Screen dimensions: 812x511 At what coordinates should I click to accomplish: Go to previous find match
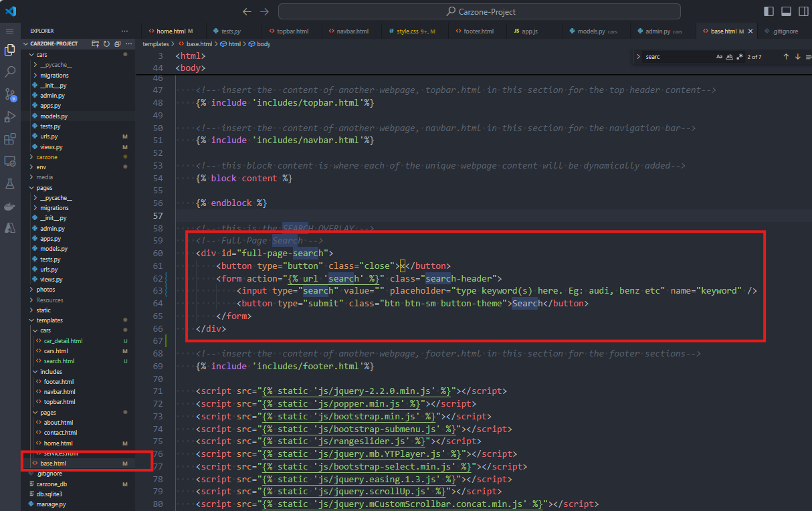pyautogui.click(x=786, y=57)
